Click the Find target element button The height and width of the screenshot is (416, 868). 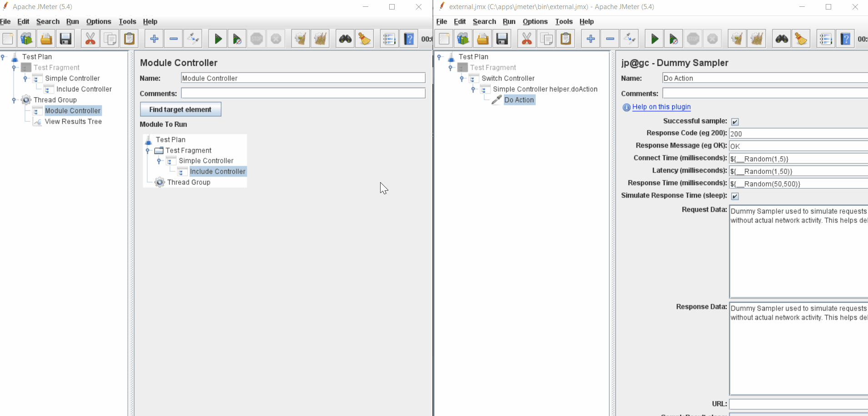(x=181, y=109)
